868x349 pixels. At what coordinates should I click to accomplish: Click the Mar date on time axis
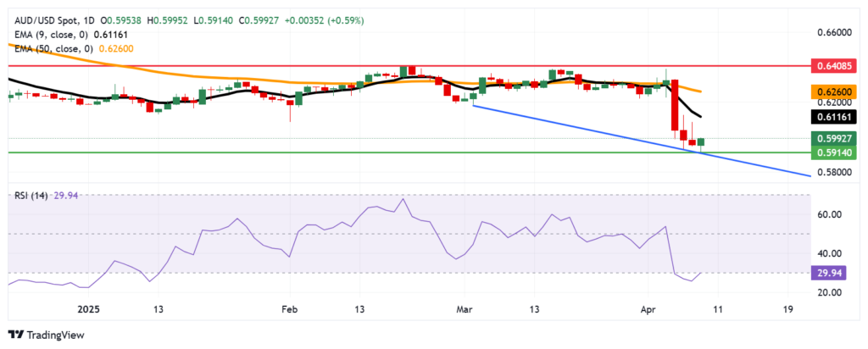click(464, 310)
